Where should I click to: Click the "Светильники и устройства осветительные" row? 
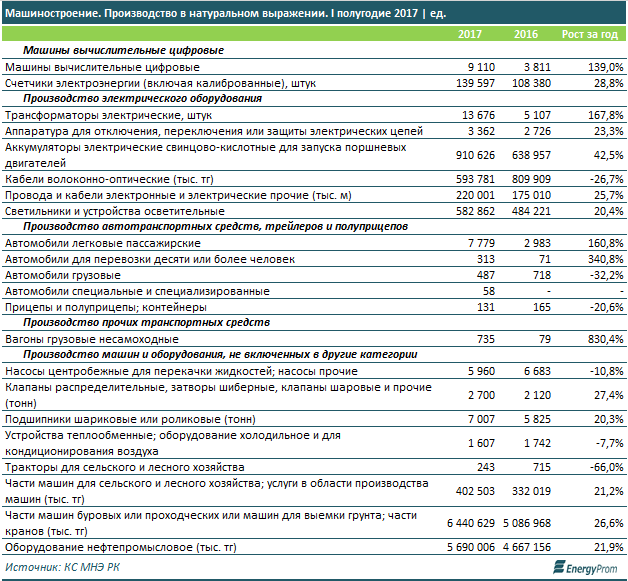pos(112,212)
